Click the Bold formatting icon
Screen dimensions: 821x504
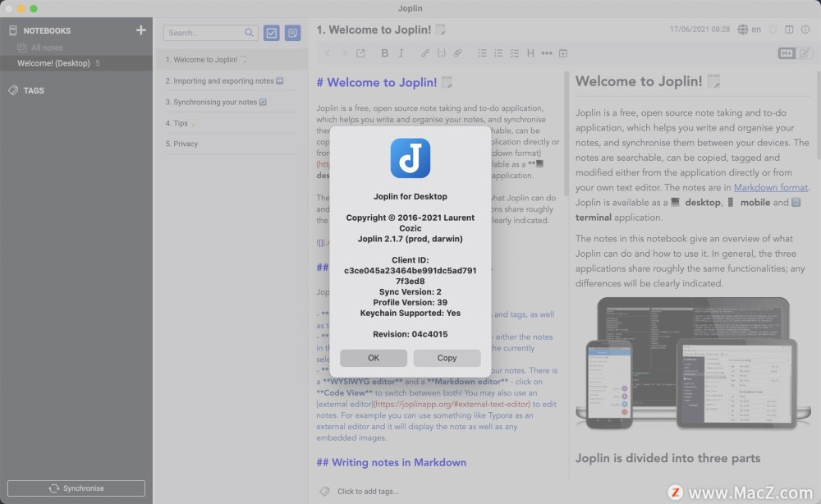(384, 53)
